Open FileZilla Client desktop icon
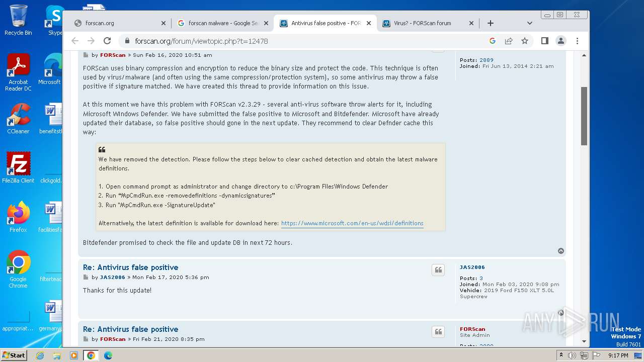The width and height of the screenshot is (644, 362). point(18,168)
